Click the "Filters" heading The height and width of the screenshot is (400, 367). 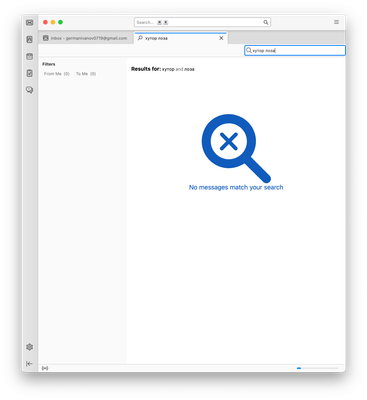pyautogui.click(x=49, y=64)
